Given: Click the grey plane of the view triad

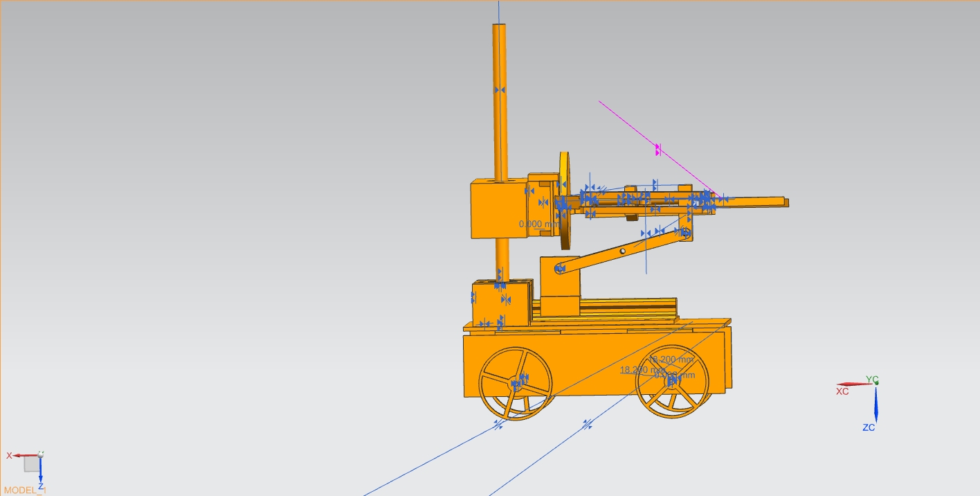Looking at the screenshot, I should (x=32, y=464).
